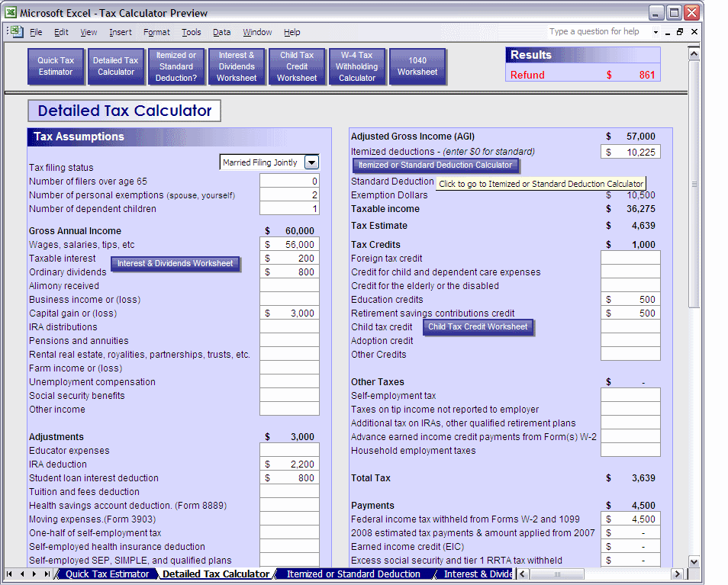Click the Student loan interest deduction cell
The height and width of the screenshot is (585, 728).
pyautogui.click(x=289, y=477)
